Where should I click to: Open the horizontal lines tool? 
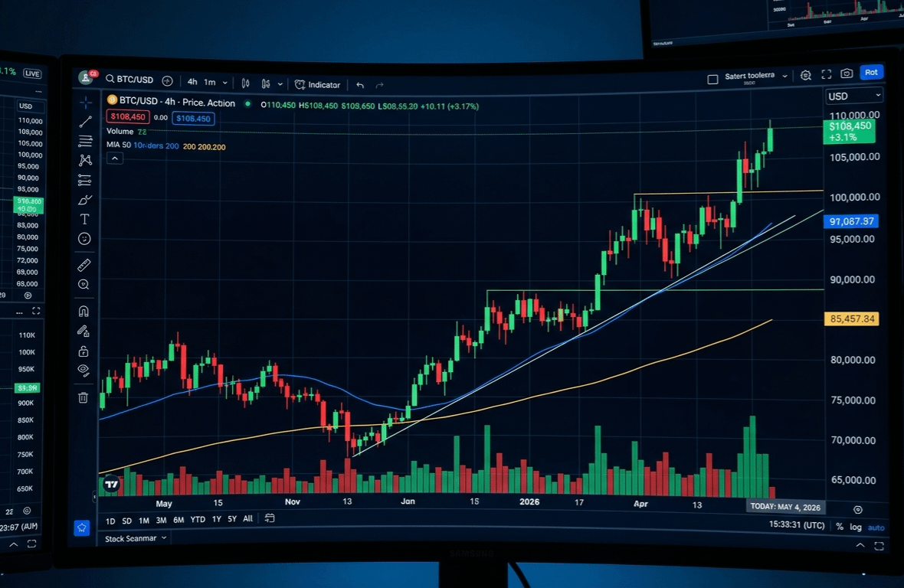tap(85, 141)
